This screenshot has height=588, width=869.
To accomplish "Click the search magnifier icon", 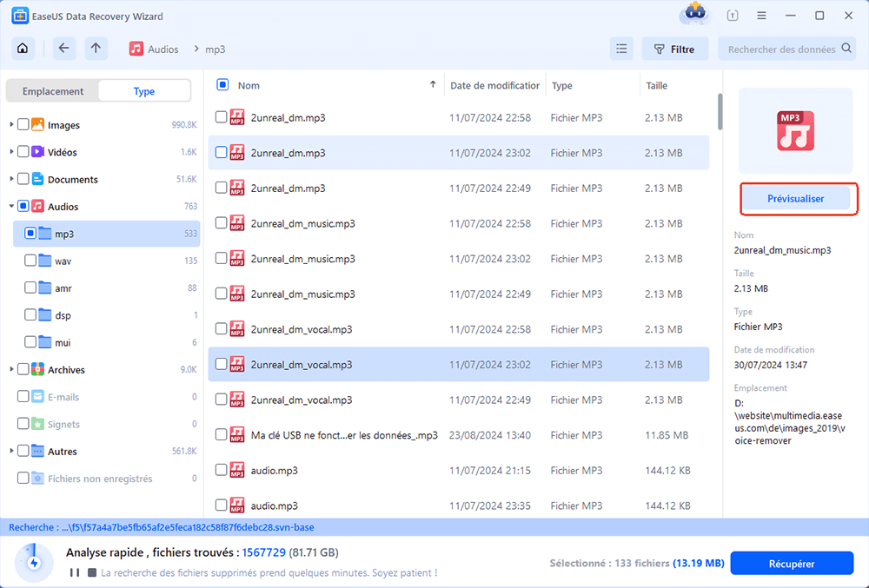I will (847, 50).
